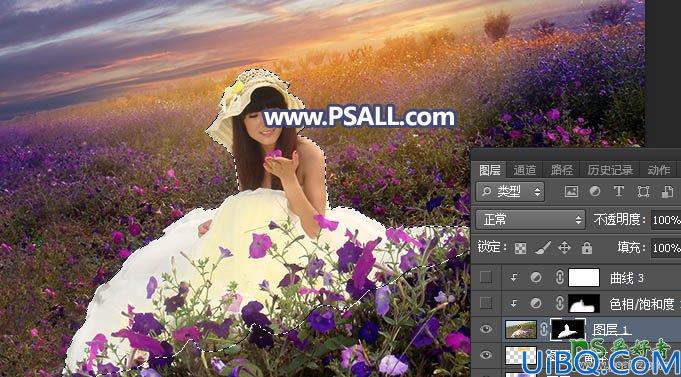
Task: Lock transparent pixels checkerboard icon
Action: click(520, 248)
